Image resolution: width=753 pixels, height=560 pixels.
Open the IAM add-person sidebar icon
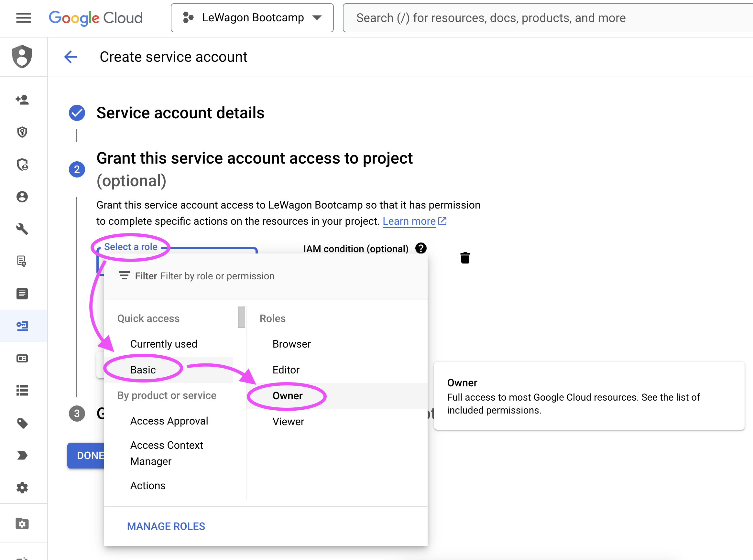tap(22, 100)
